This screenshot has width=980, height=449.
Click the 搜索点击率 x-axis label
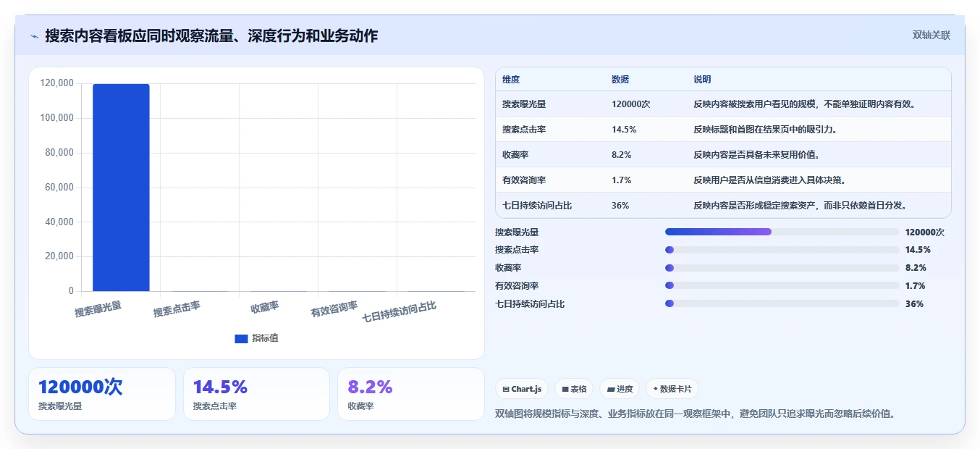177,310
